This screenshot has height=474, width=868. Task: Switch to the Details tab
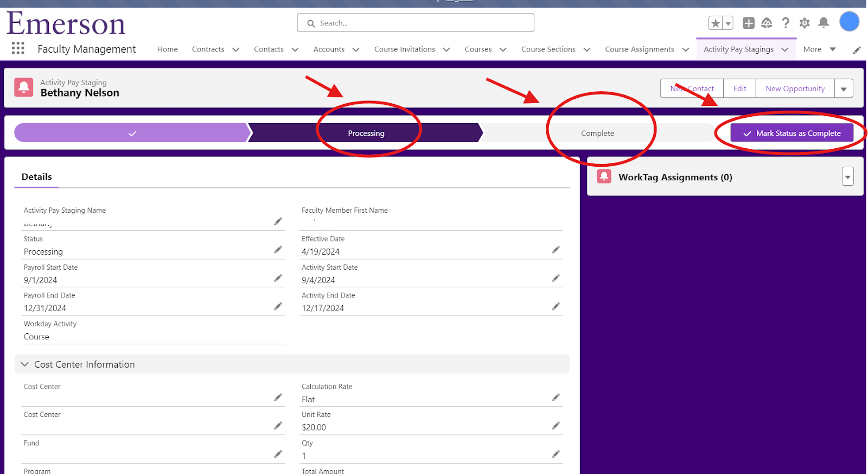click(36, 177)
